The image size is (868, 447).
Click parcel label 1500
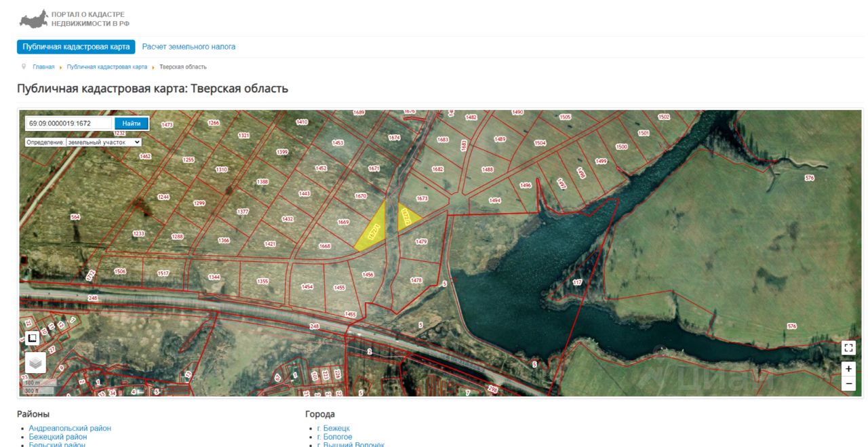click(621, 147)
